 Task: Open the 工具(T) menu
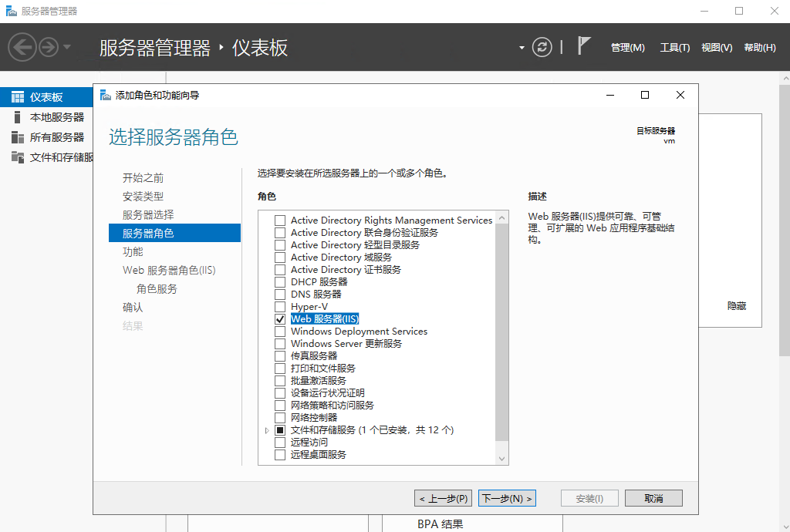(674, 48)
